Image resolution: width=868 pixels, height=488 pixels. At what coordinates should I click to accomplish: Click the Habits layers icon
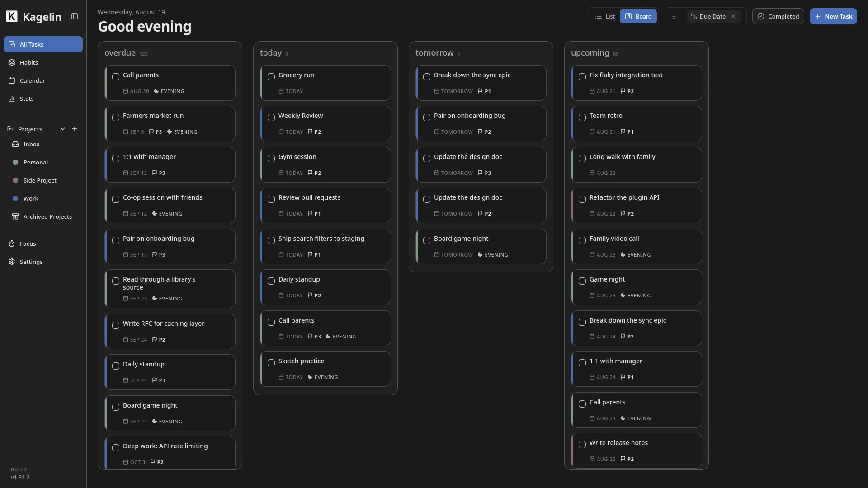pos(12,62)
